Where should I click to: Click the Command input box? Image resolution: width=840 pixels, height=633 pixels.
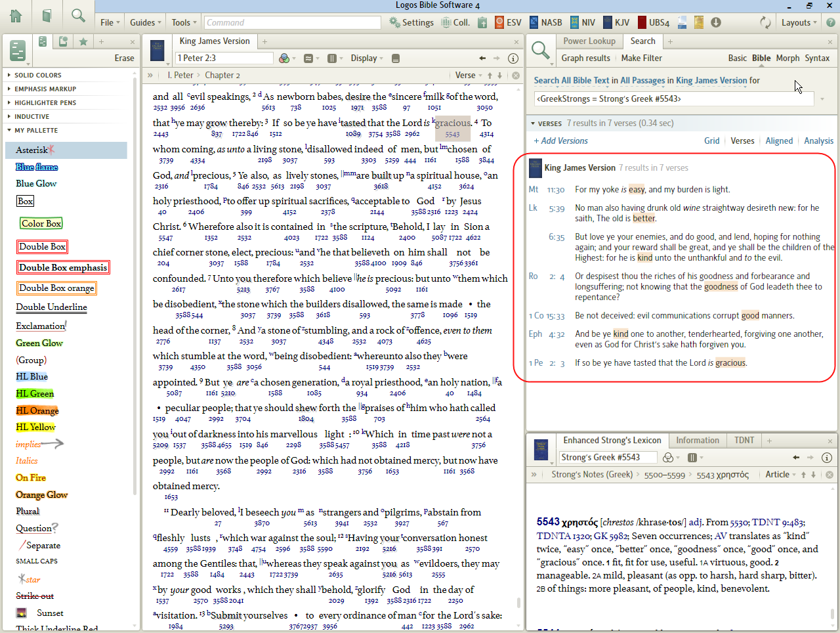click(292, 22)
